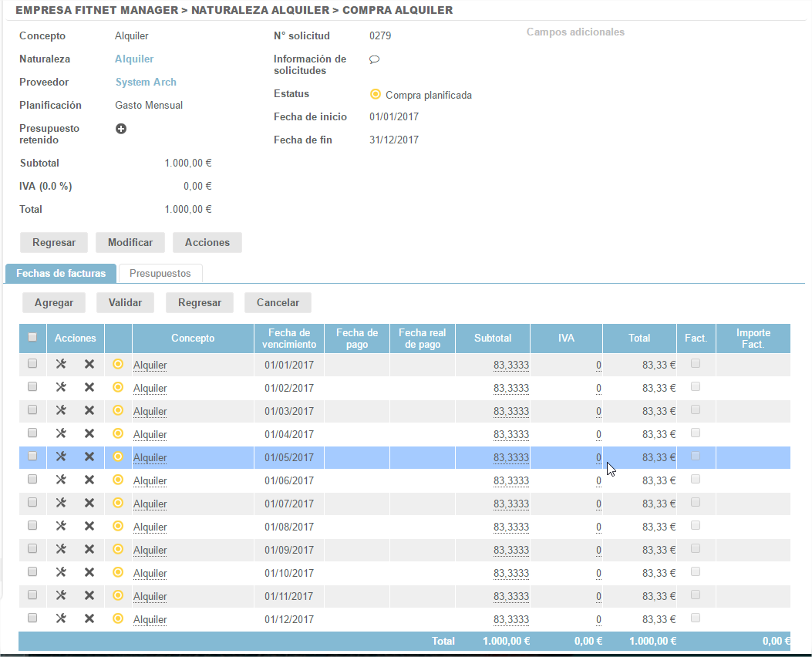
Task: Remove the 01/12/2017 invoice row with X icon
Action: coord(89,618)
